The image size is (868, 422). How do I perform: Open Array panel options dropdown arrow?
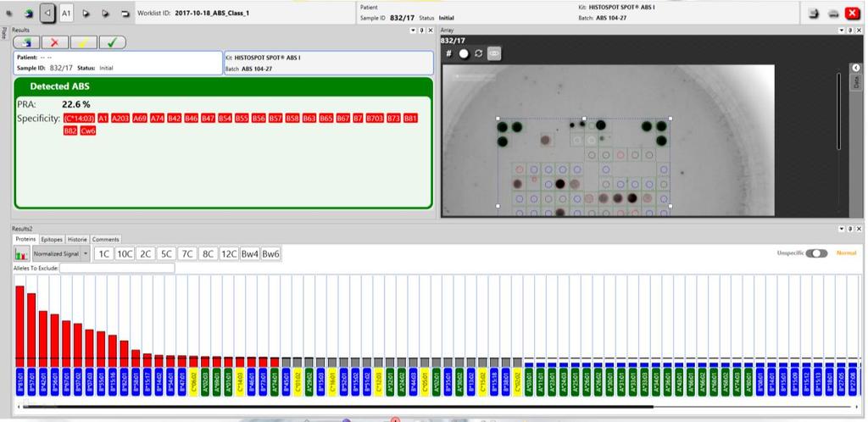pyautogui.click(x=842, y=31)
